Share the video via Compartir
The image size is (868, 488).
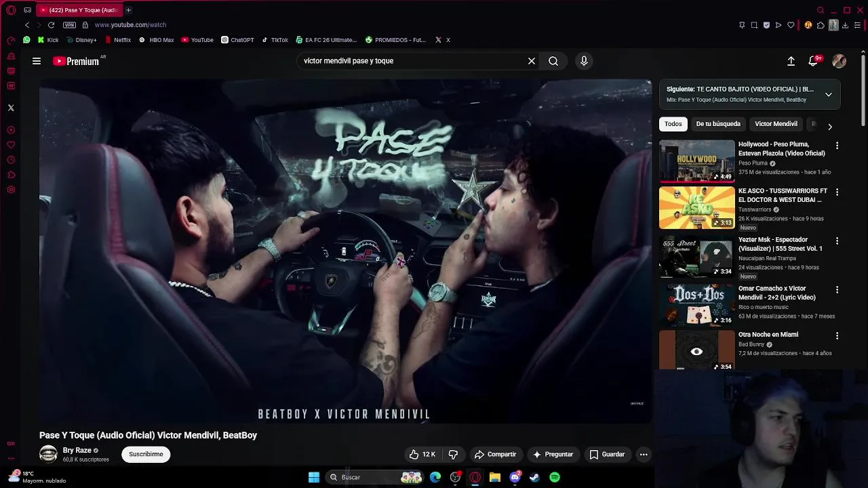(x=495, y=454)
